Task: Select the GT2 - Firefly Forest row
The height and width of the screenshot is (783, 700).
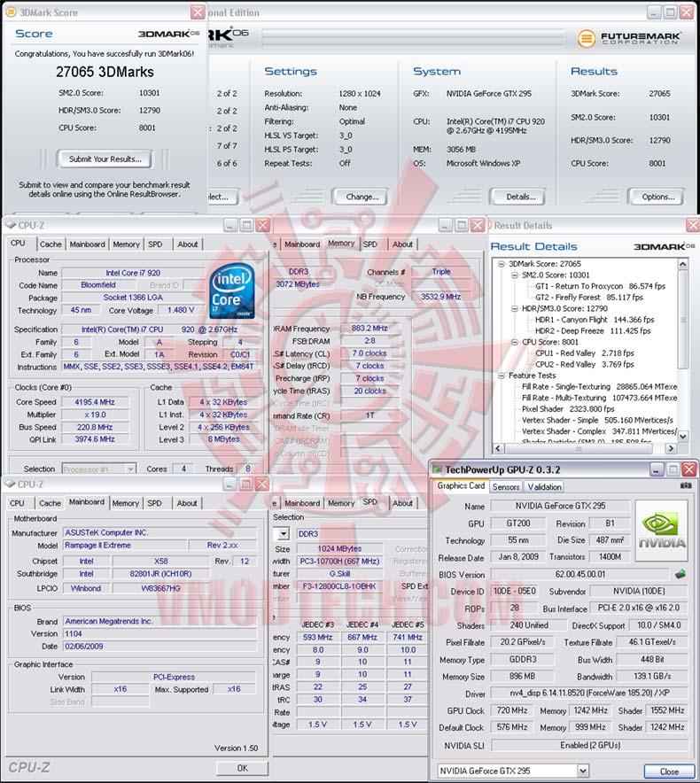Action: [589, 297]
